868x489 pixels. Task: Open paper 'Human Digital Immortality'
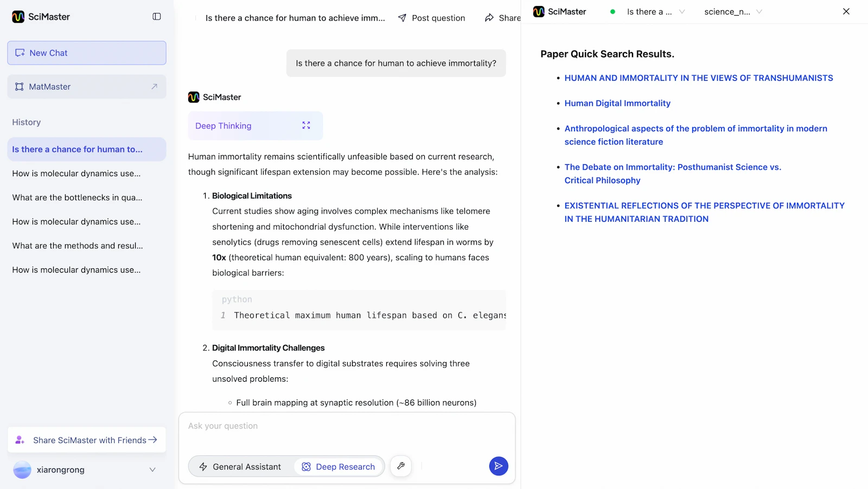(x=617, y=104)
